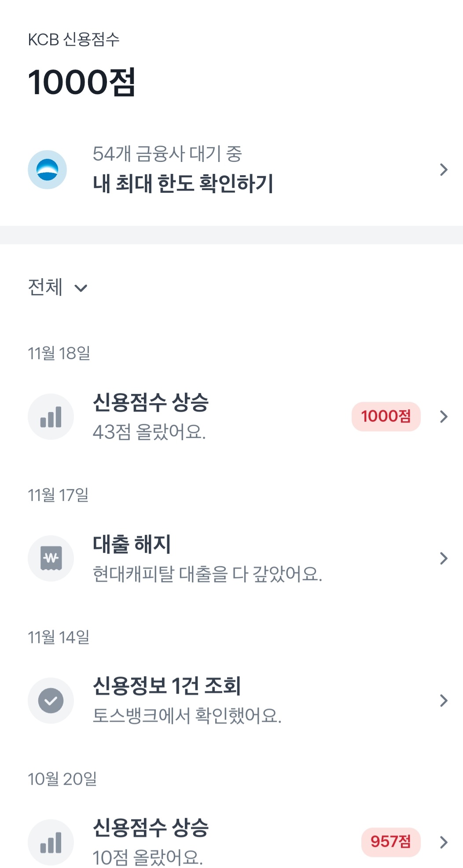Tap the bar chart icon for October 20
The height and width of the screenshot is (868, 463).
tap(51, 842)
